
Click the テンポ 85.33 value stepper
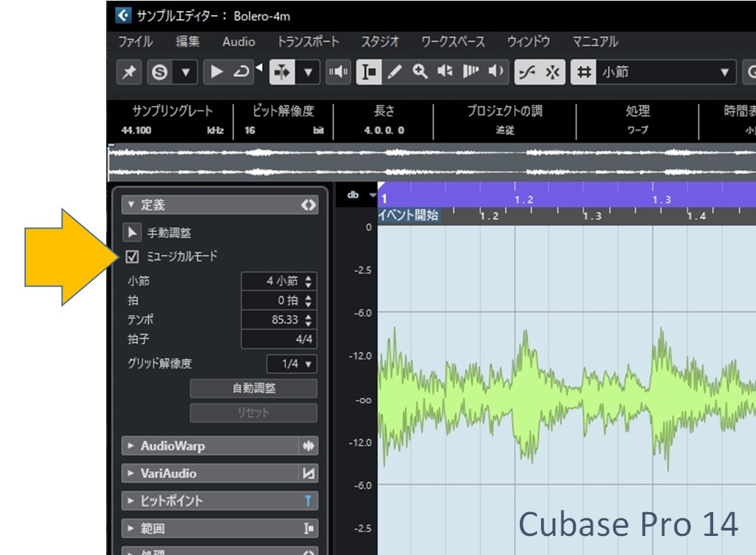click(309, 320)
